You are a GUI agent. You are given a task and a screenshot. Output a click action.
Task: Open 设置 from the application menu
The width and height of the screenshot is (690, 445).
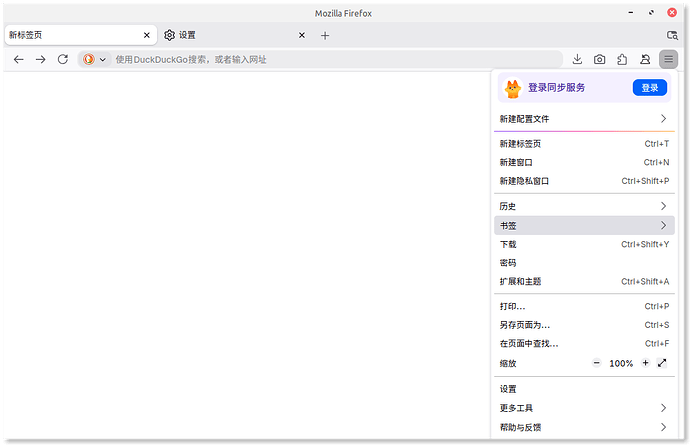(584, 389)
